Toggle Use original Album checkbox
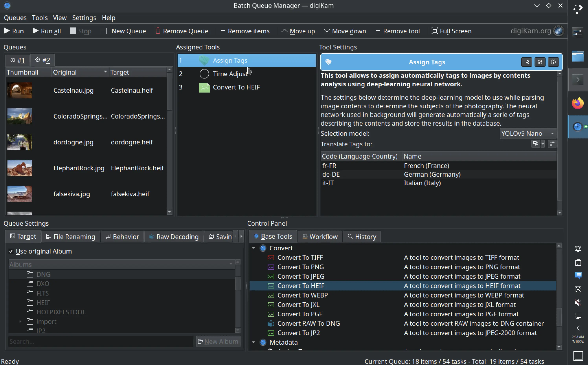The height and width of the screenshot is (365, 588). (11, 251)
